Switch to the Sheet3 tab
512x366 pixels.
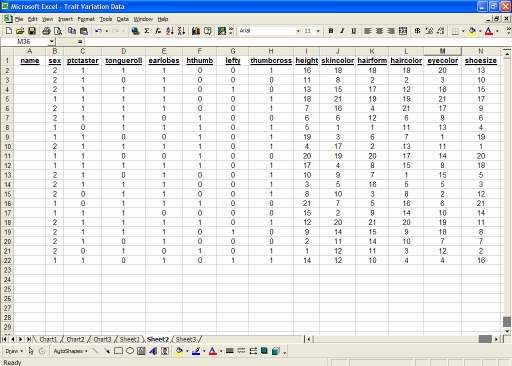click(186, 339)
